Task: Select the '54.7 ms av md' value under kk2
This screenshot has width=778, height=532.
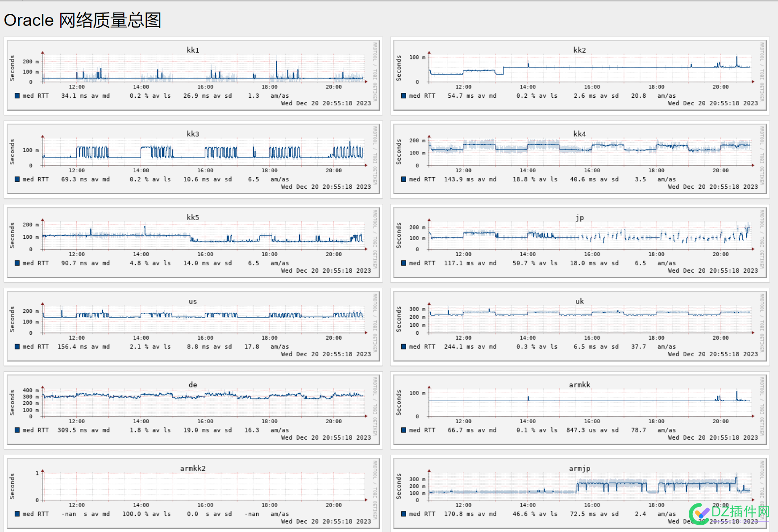Action: click(472, 96)
